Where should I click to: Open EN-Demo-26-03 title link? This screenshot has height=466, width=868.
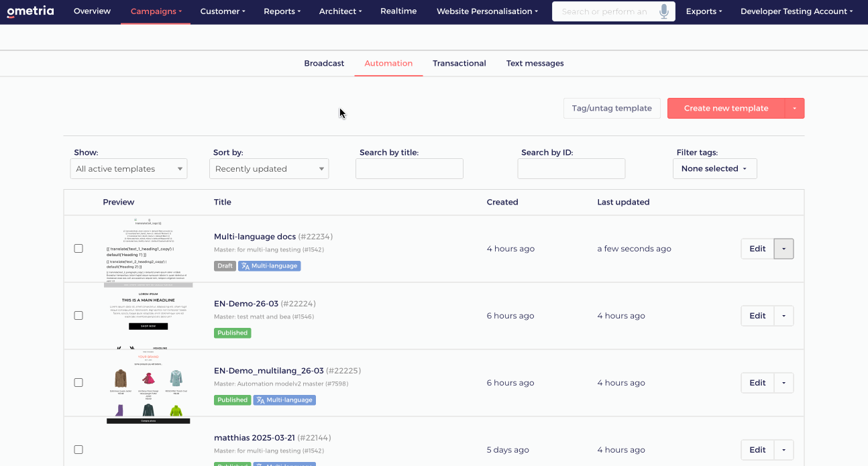[246, 304]
